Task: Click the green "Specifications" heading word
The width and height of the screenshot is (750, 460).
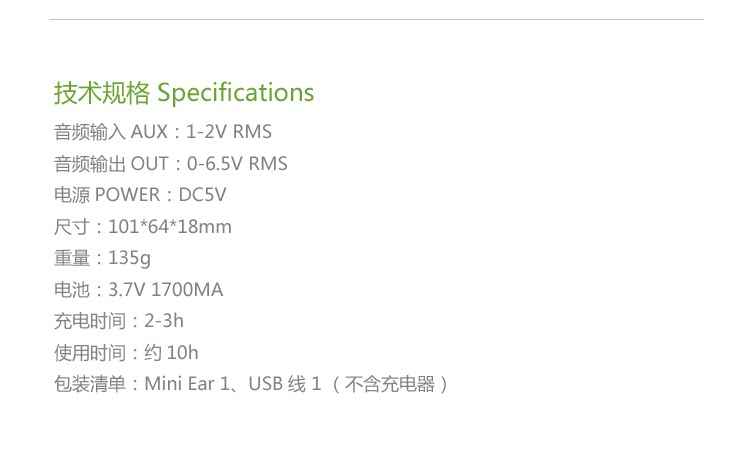Action: 236,93
